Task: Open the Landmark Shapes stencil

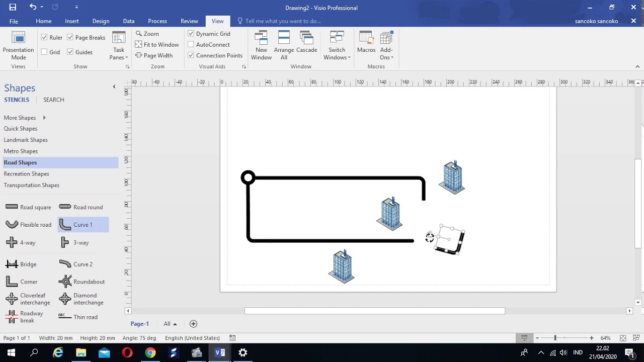Action: (26, 140)
